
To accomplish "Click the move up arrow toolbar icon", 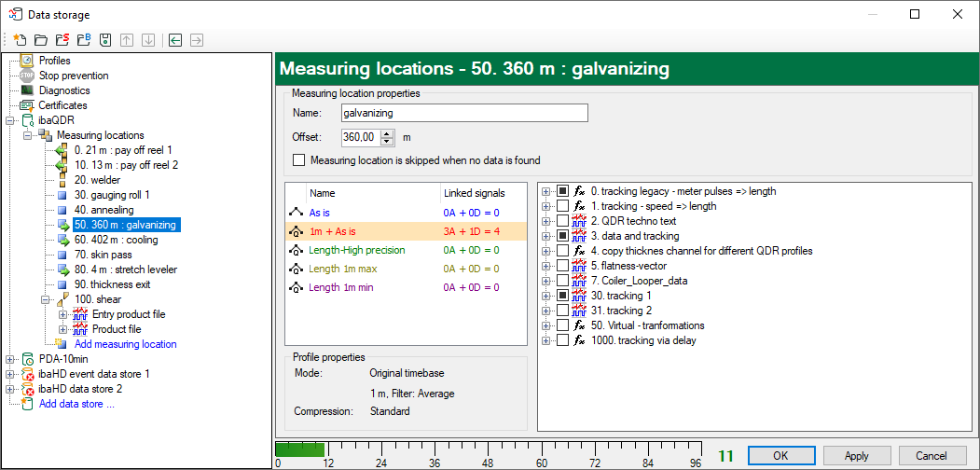I will 126,41.
